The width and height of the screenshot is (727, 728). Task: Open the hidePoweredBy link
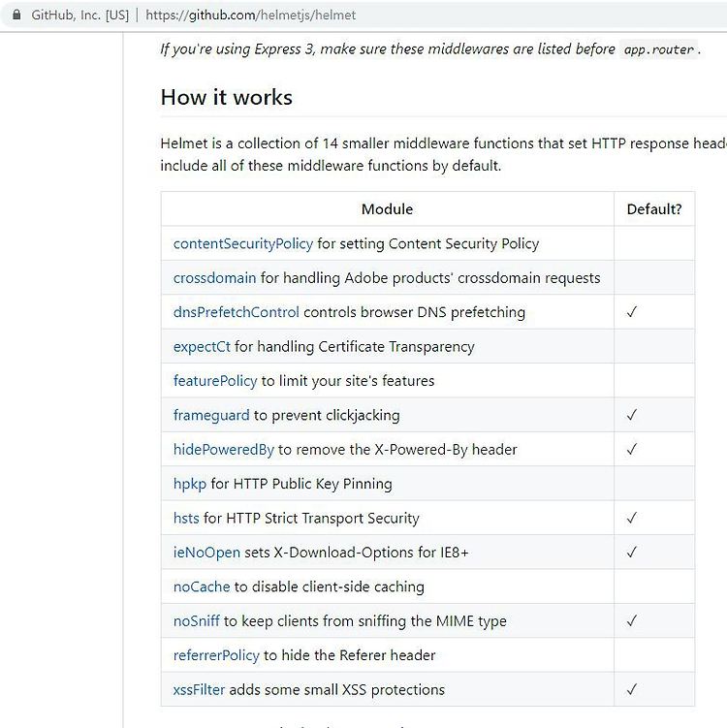tap(223, 450)
